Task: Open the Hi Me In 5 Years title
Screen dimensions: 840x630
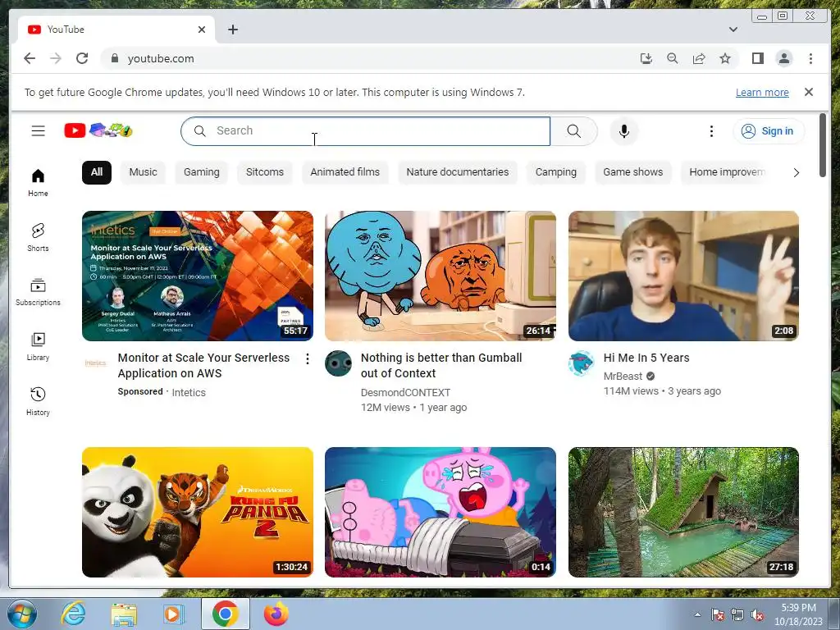Action: [x=646, y=358]
